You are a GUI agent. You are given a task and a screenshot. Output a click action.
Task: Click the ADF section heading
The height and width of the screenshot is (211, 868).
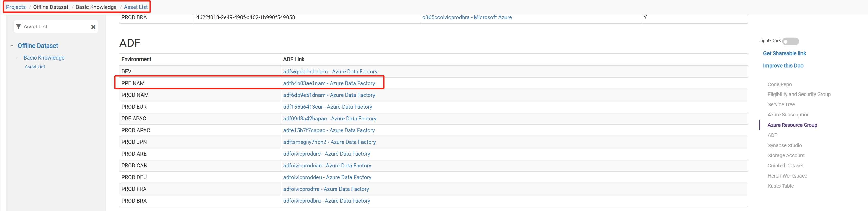(x=130, y=43)
